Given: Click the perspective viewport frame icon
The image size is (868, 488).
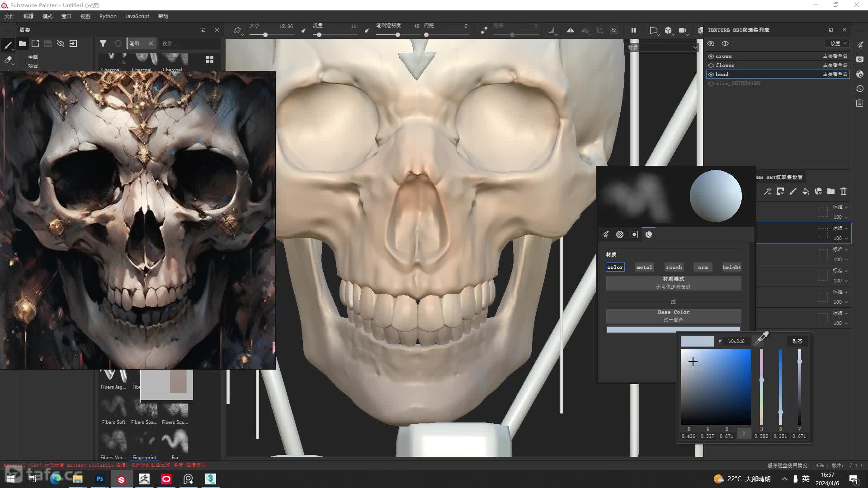Looking at the screenshot, I should [x=653, y=30].
